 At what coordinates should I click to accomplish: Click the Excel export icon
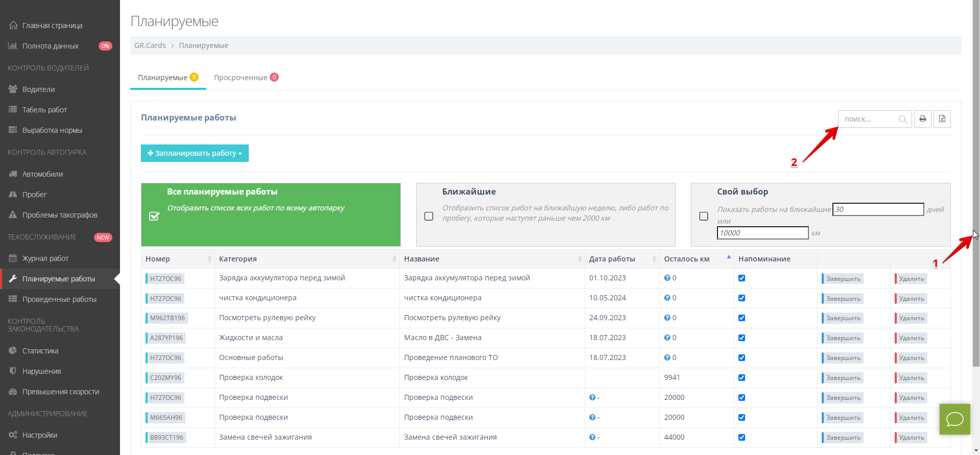tap(942, 119)
